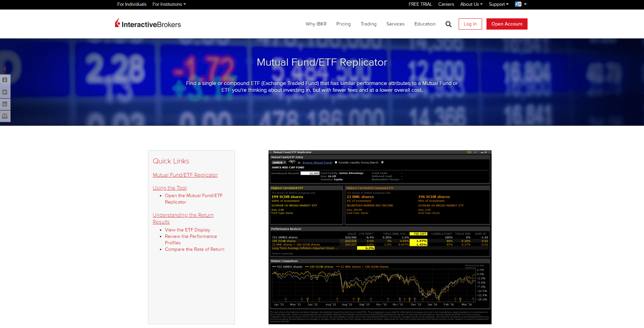Click the Investment Amount input field

coord(310,173)
